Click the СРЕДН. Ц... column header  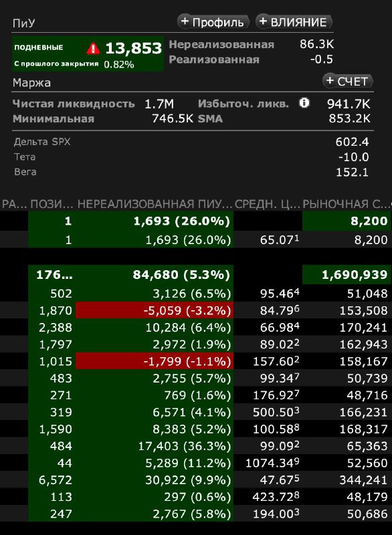tap(267, 204)
